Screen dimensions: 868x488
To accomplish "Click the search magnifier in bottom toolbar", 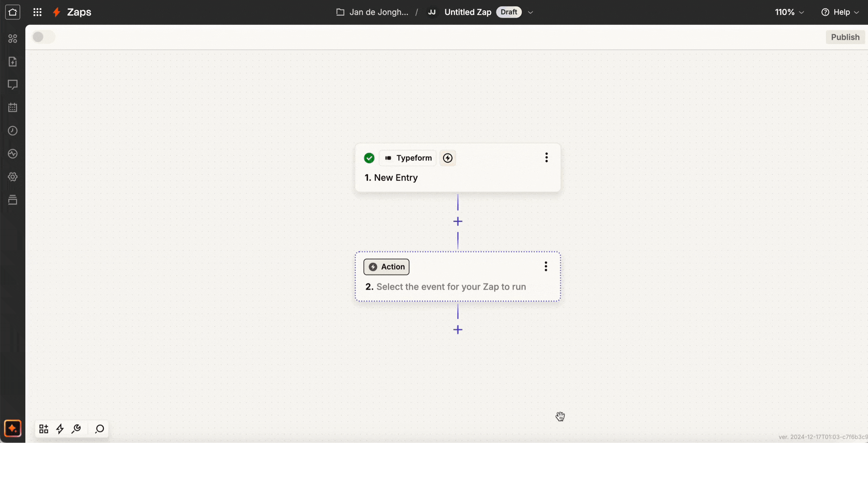I will [99, 429].
